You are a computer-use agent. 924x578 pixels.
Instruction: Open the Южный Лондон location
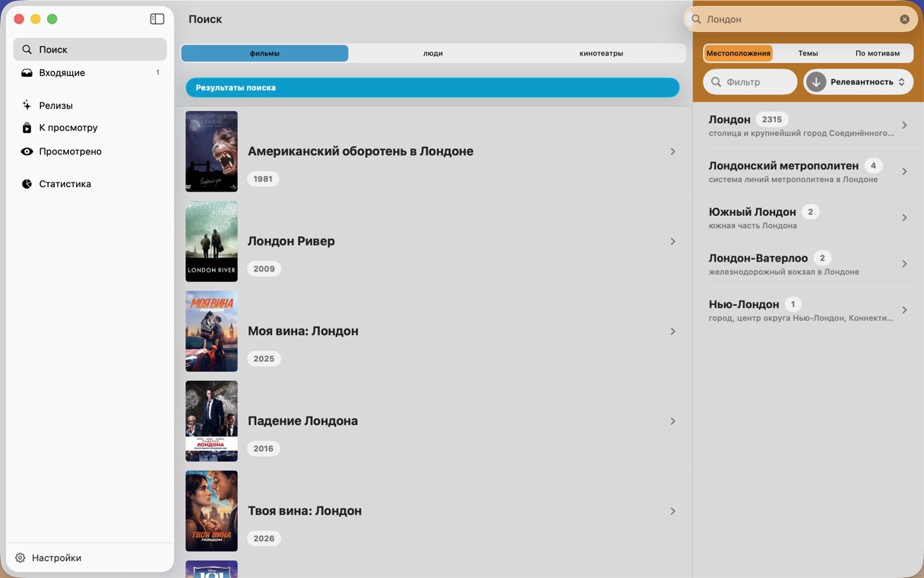(808, 218)
